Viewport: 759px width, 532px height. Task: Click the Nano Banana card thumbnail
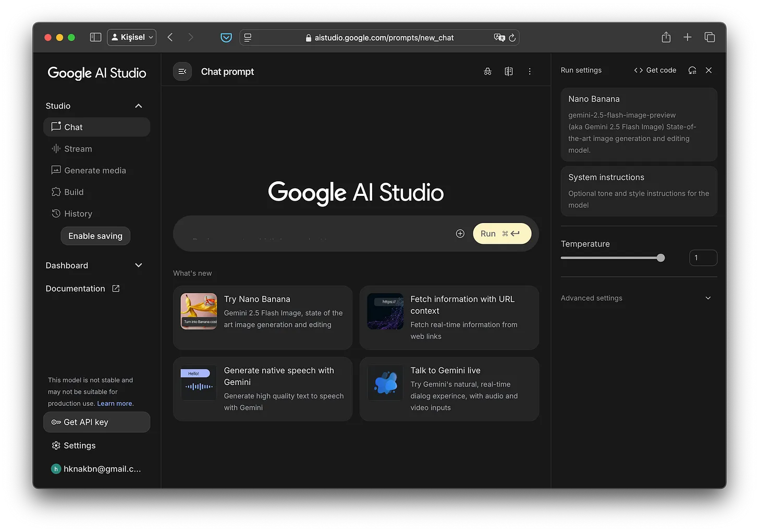point(199,311)
